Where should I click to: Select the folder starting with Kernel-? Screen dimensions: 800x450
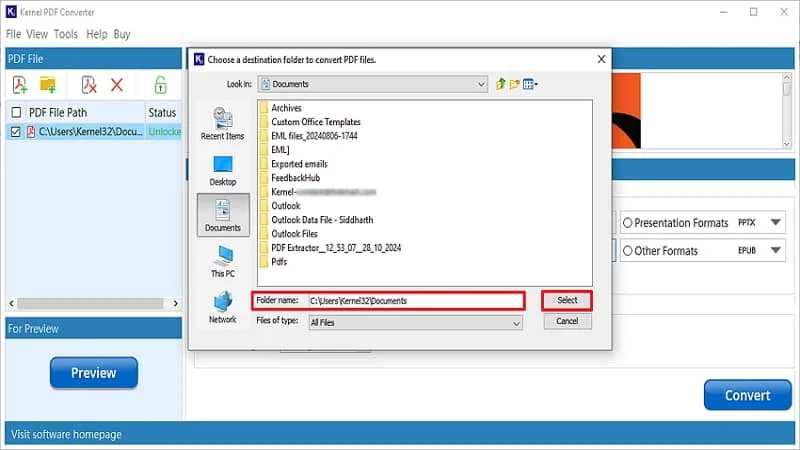click(x=323, y=192)
